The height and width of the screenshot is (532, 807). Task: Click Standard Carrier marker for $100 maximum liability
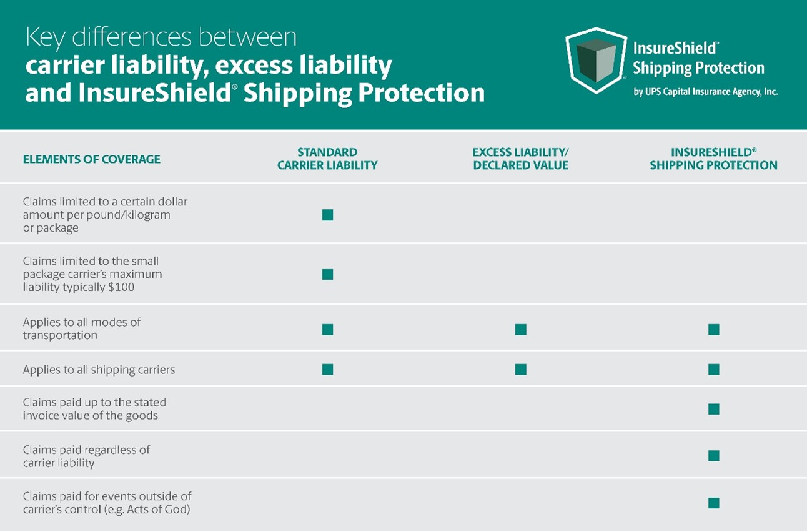click(327, 274)
